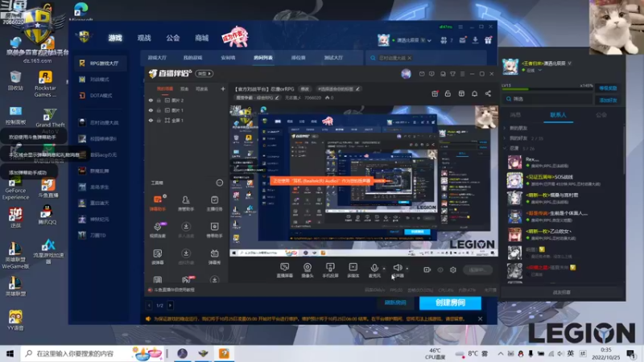Toggle the lock on the 图片 2 layer
This screenshot has height=362, width=644.
pyautogui.click(x=159, y=100)
